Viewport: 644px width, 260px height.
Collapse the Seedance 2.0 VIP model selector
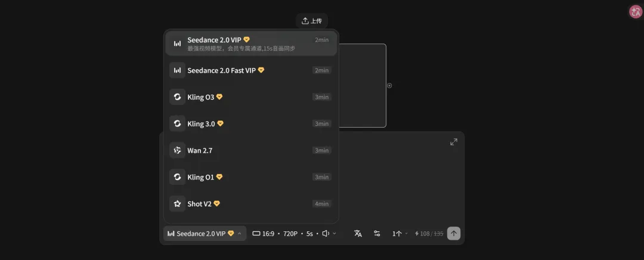205,233
